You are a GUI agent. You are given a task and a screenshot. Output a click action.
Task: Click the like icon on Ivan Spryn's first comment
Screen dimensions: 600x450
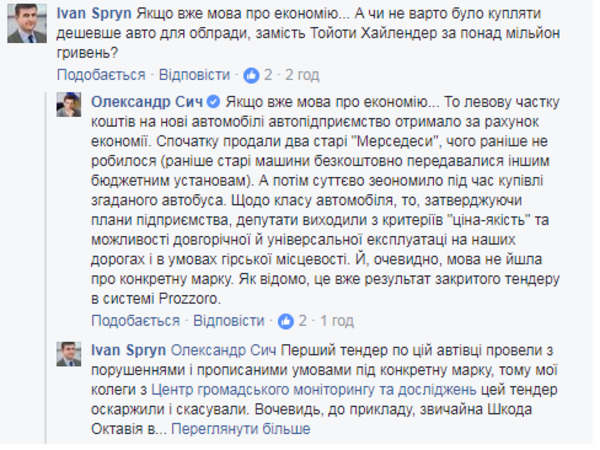[x=251, y=75]
